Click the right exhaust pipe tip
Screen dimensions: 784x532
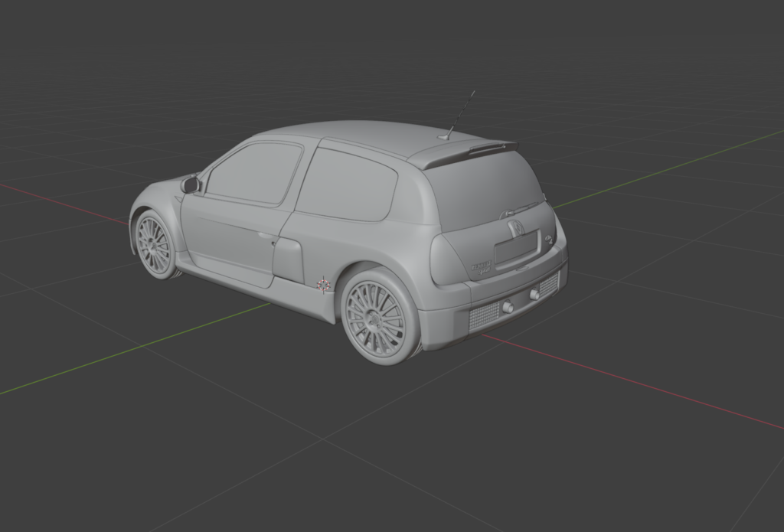[x=534, y=295]
